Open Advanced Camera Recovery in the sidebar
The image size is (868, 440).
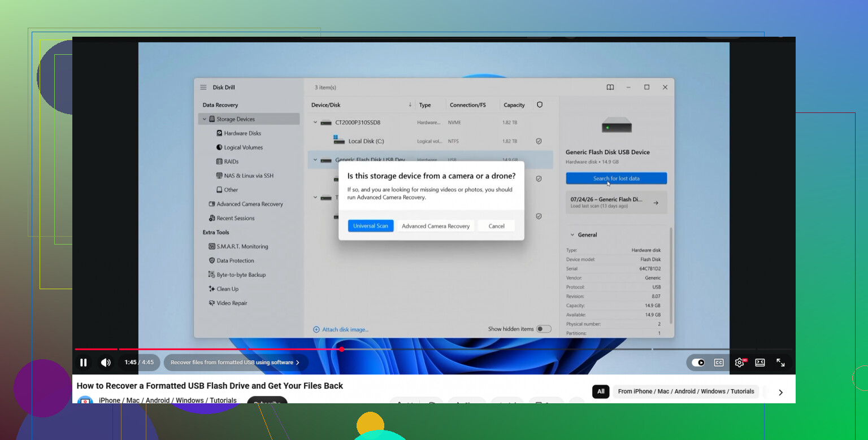click(x=246, y=204)
